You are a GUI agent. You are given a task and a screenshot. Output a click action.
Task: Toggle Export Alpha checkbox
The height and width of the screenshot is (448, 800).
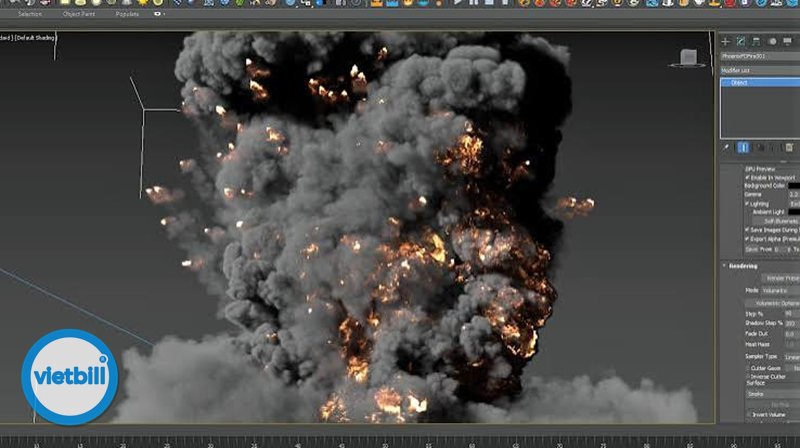747,239
